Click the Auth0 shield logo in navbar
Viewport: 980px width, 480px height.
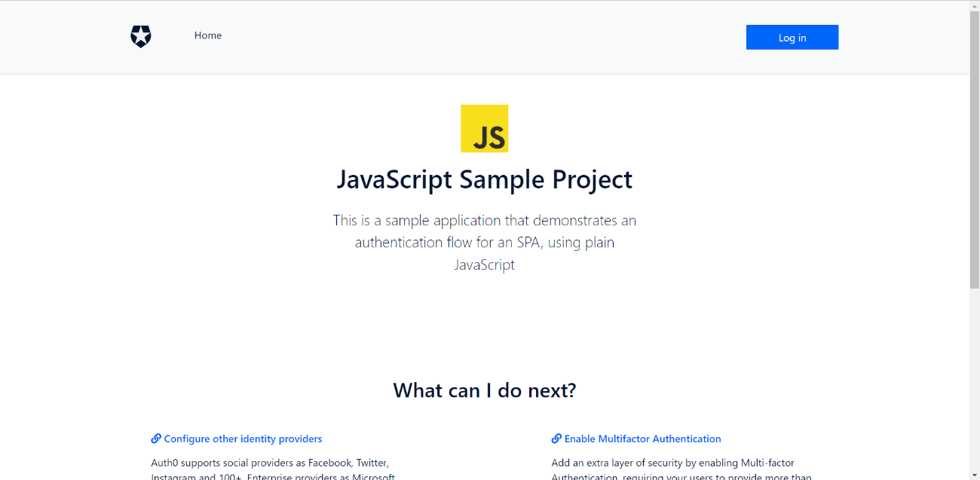coord(141,36)
